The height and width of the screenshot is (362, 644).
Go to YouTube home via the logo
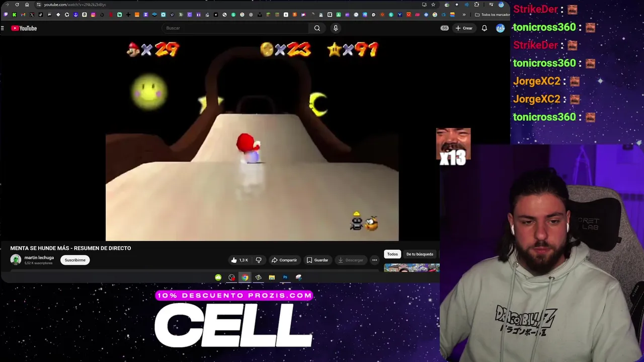point(24,28)
